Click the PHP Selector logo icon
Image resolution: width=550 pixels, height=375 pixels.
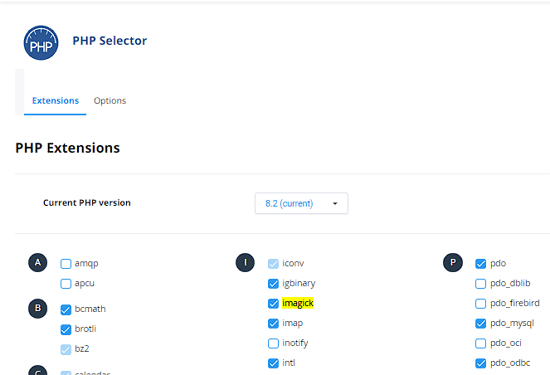coord(41,43)
